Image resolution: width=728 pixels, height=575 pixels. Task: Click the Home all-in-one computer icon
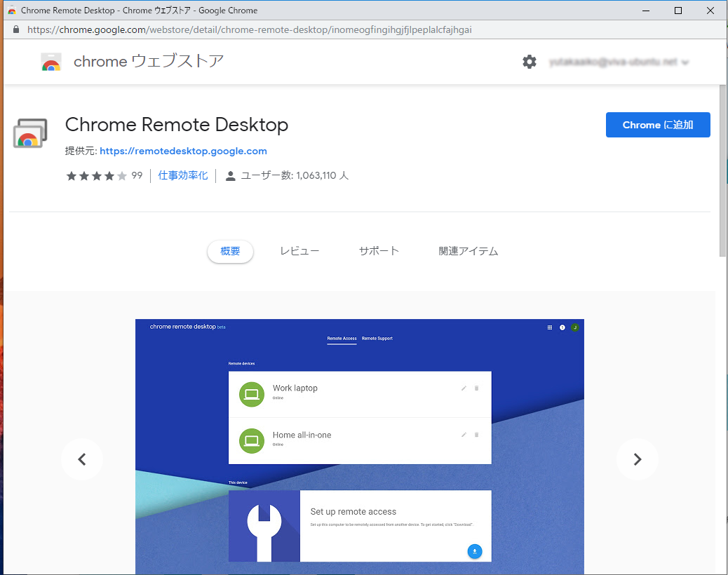click(x=252, y=441)
